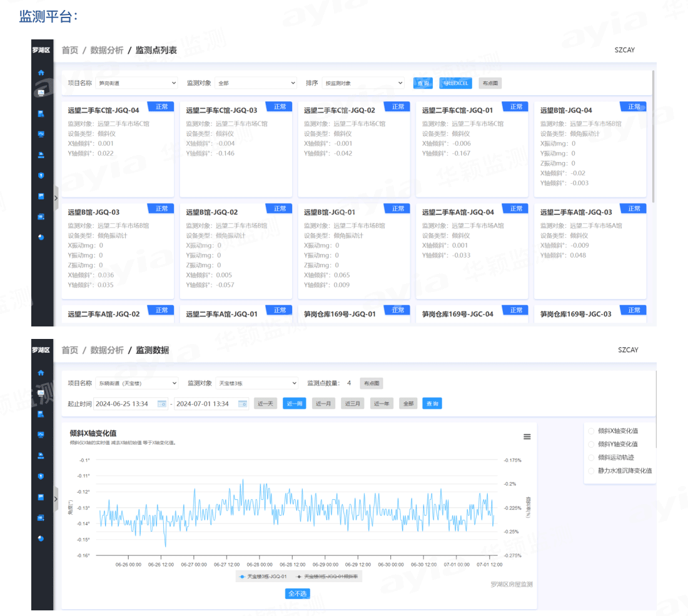Click the bar chart icon below home in the 监测点列表 page sidebar
This screenshot has width=688, height=616.
41,93
